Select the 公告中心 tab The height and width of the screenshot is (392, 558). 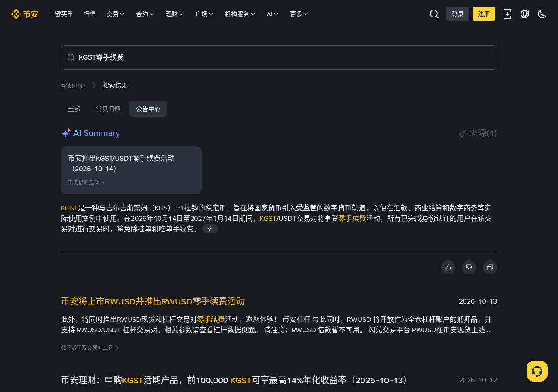(148, 109)
